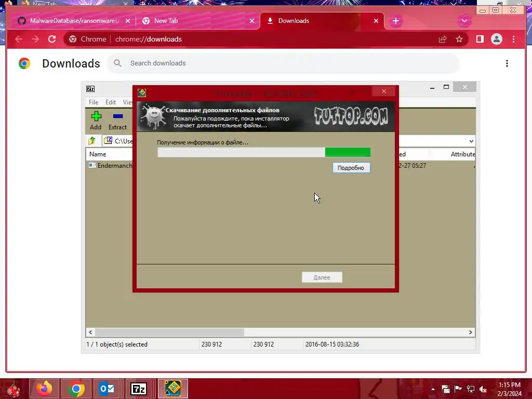Open Firefox from the taskbar
Screen dimensions: 532x399
[45, 389]
